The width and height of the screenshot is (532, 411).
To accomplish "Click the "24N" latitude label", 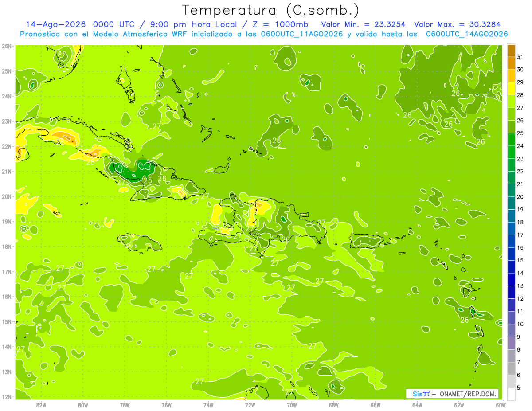I will pos(7,96).
